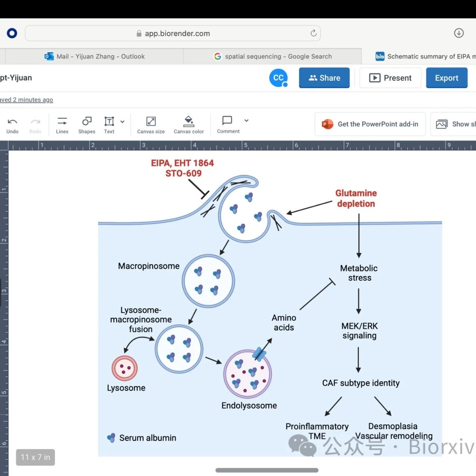476x476 pixels.
Task: Click the greyed Redo arrow icon
Action: [35, 122]
